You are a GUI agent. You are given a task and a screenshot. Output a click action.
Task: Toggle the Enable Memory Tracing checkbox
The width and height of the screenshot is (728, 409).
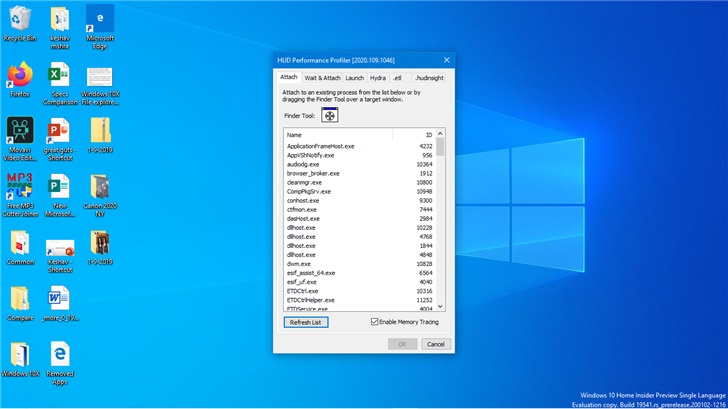click(x=375, y=322)
